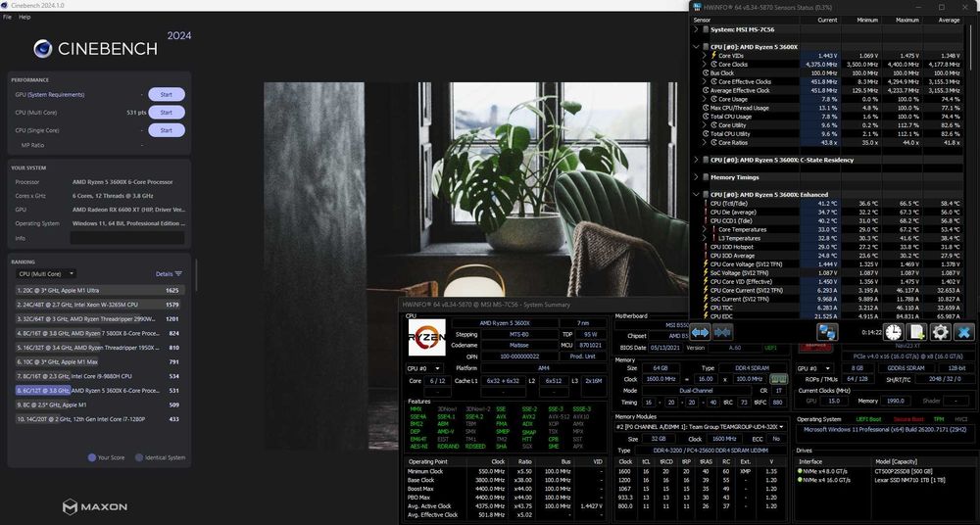The width and height of the screenshot is (980, 525).
Task: Click the expand-columns arrows icon in HWiNFO sensors
Action: (x=701, y=332)
